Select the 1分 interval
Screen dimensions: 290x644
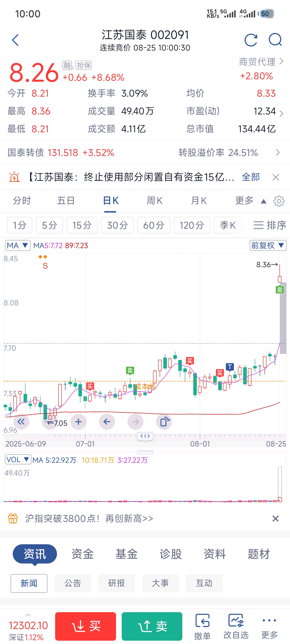[20, 225]
